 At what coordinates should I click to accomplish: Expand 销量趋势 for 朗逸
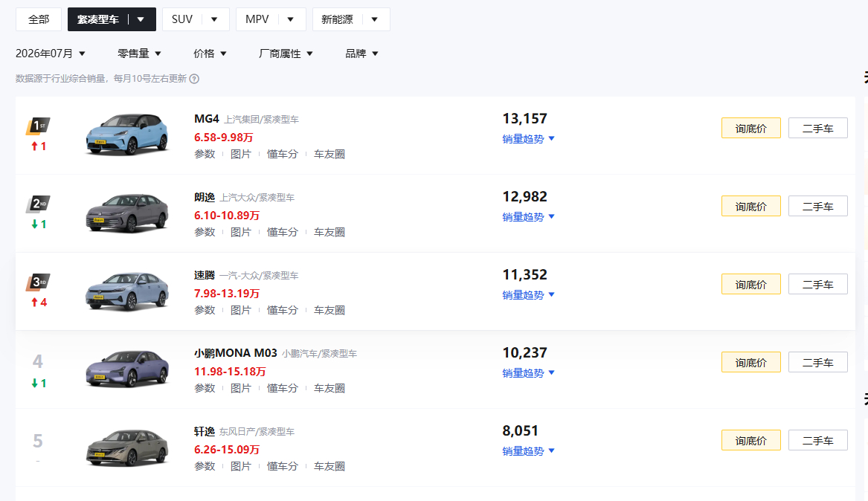528,217
